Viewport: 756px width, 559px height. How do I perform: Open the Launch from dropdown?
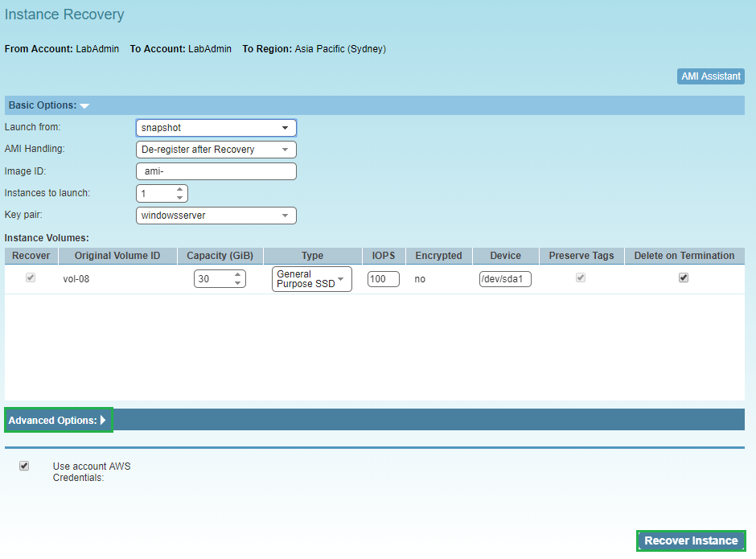point(216,128)
